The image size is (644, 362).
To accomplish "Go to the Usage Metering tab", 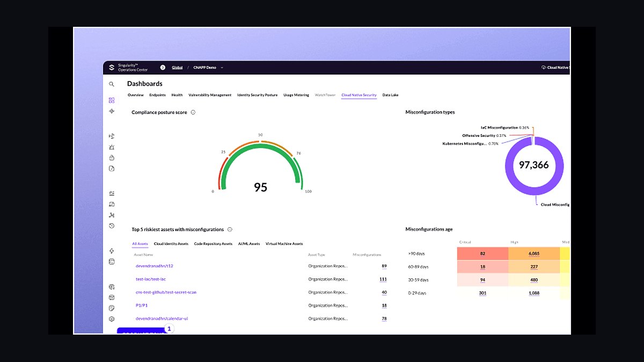I will 296,95.
